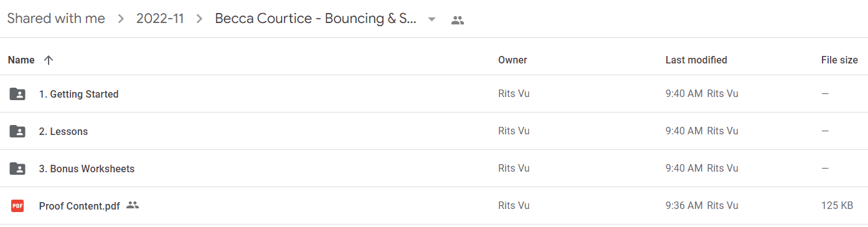Viewport: 868px width, 227px height.
Task: Sort files by the Name column header
Action: click(21, 60)
